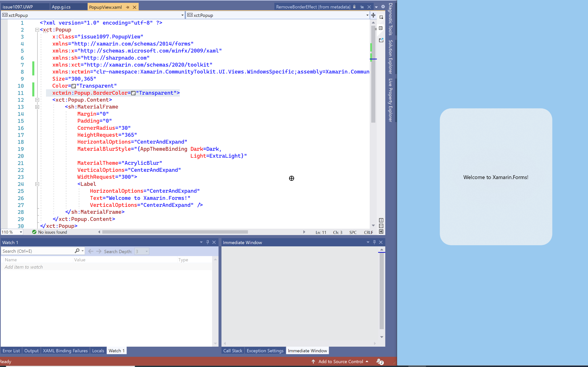Click the lock icon beside RemoveBorderEffect

click(354, 6)
